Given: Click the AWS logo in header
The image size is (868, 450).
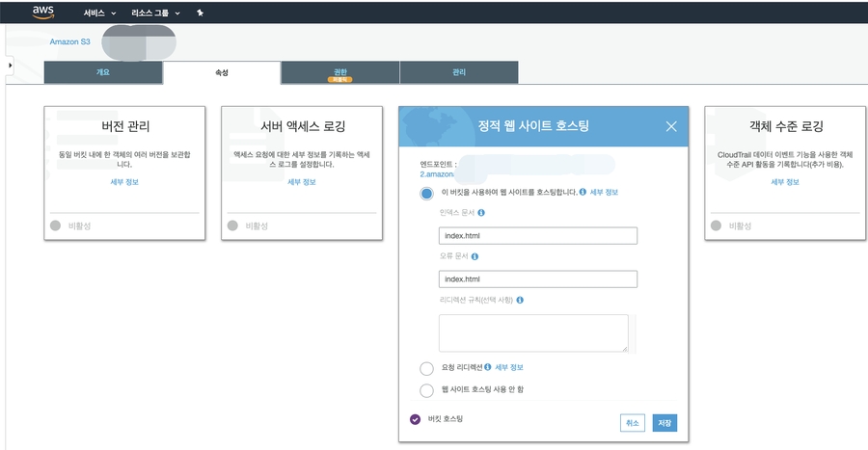Looking at the screenshot, I should 44,13.
